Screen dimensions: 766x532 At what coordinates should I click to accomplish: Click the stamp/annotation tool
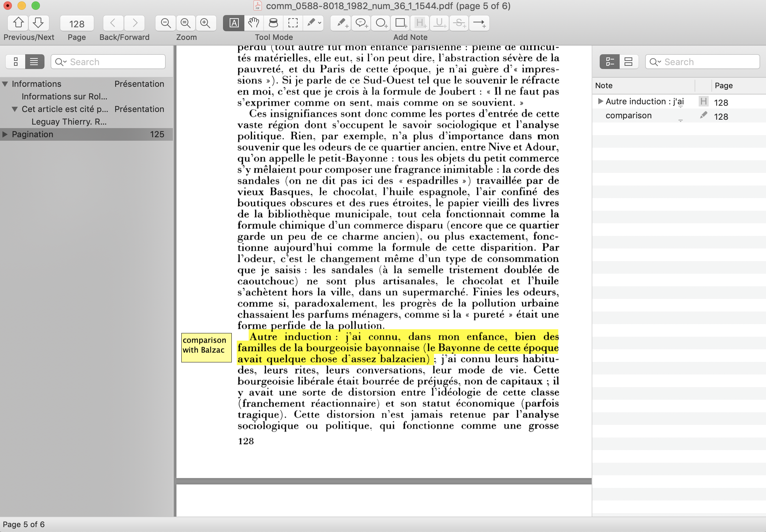[x=273, y=23]
